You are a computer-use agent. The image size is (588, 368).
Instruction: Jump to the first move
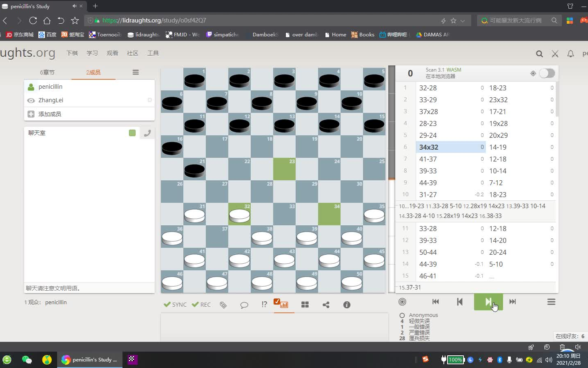point(435,302)
